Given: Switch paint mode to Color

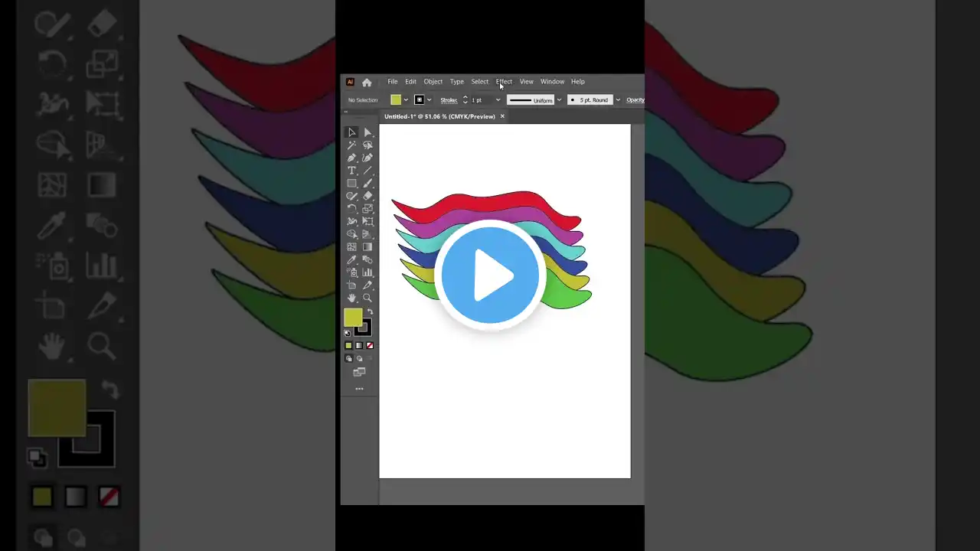Looking at the screenshot, I should point(348,346).
